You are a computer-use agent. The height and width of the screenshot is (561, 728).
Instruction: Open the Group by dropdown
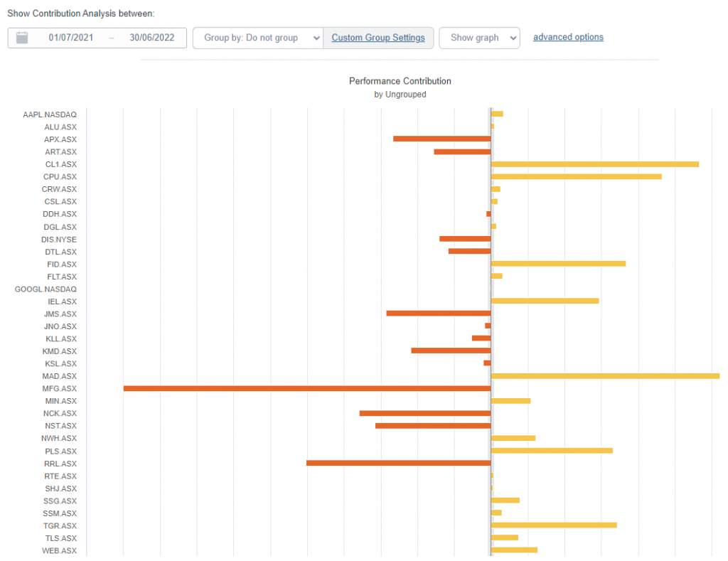coord(258,38)
